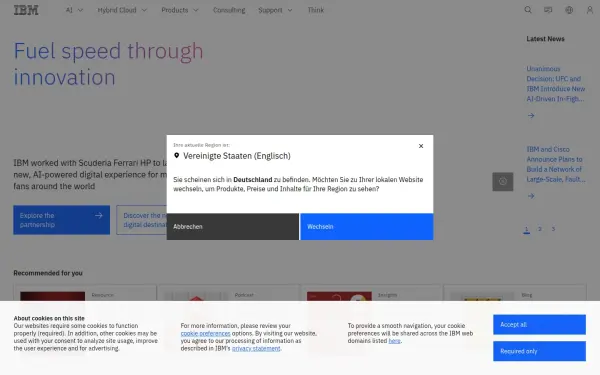
Task: Open Unanimous Decision UFC news link
Action: point(556,84)
